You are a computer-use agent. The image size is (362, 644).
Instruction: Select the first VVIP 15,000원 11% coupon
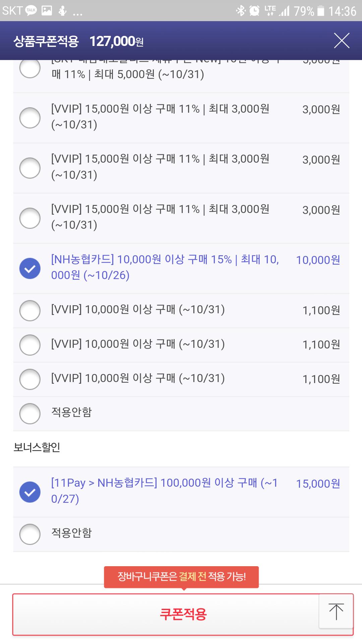(181, 118)
